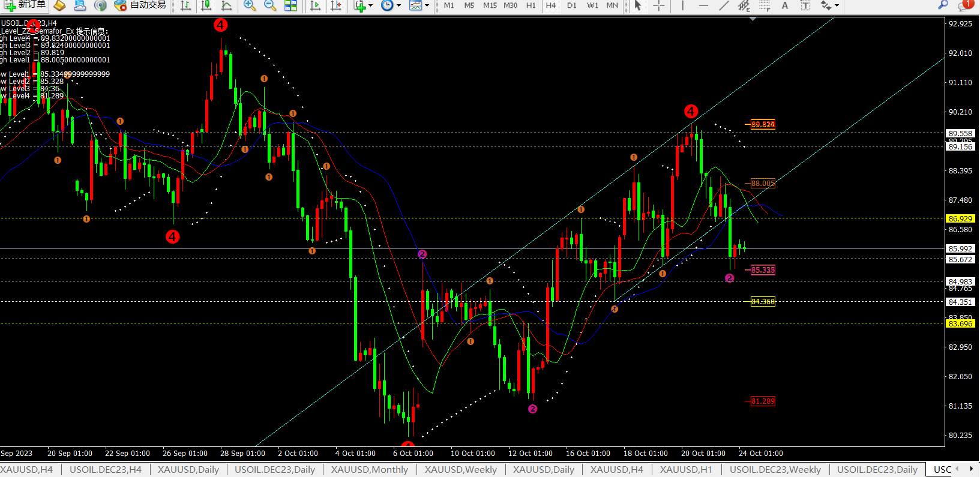
Task: Click the Arrows objects icon
Action: 826,5
